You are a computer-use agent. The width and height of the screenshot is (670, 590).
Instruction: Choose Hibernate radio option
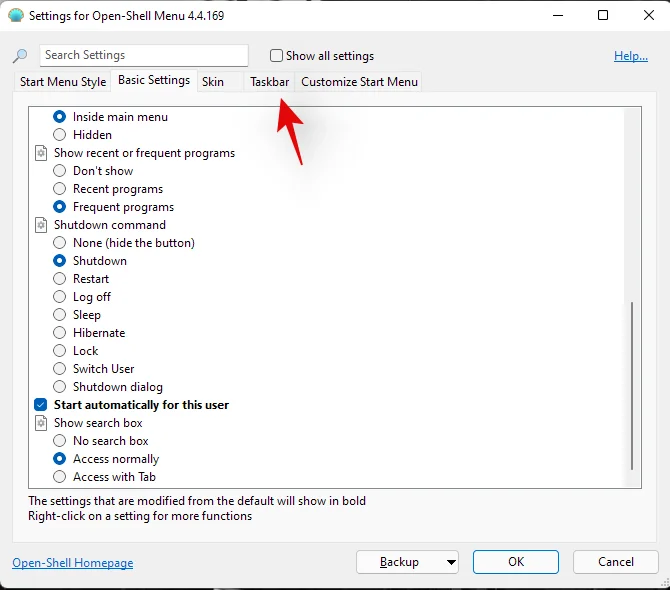(x=59, y=333)
